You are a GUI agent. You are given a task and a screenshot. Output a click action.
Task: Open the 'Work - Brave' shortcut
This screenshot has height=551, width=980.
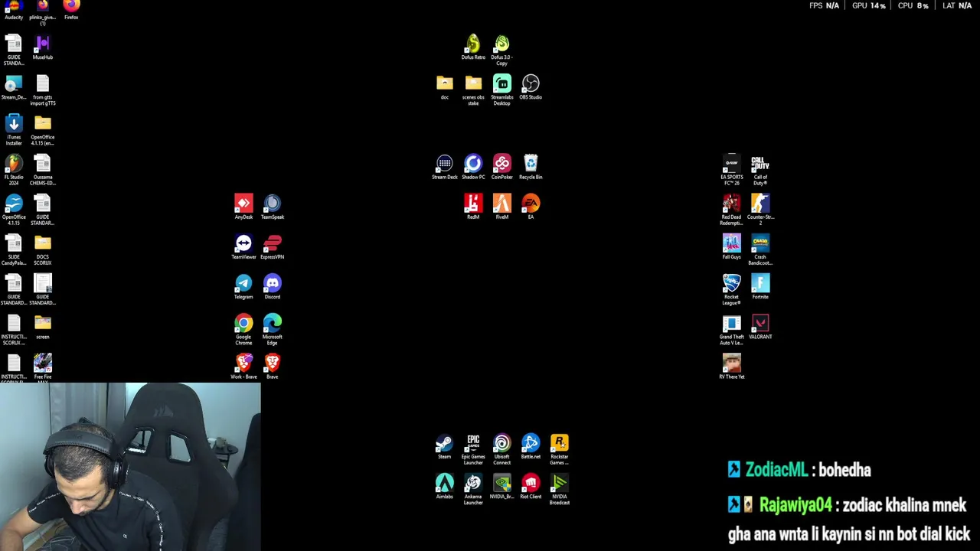(243, 366)
